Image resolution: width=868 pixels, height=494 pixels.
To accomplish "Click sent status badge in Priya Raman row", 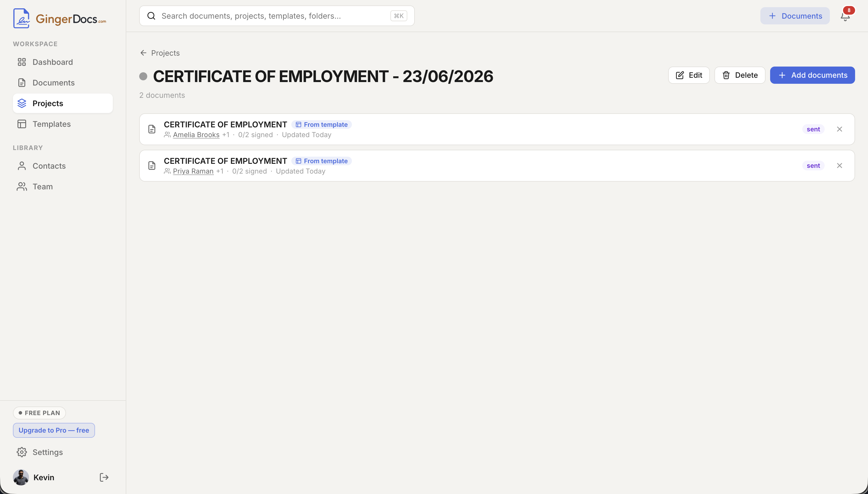I will coord(813,166).
